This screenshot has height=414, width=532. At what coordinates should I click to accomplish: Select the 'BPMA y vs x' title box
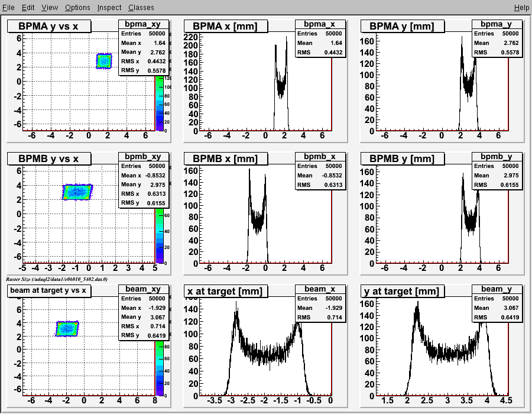(49, 26)
